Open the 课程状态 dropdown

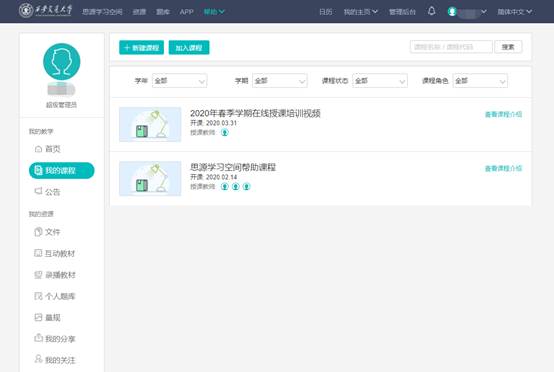(380, 81)
